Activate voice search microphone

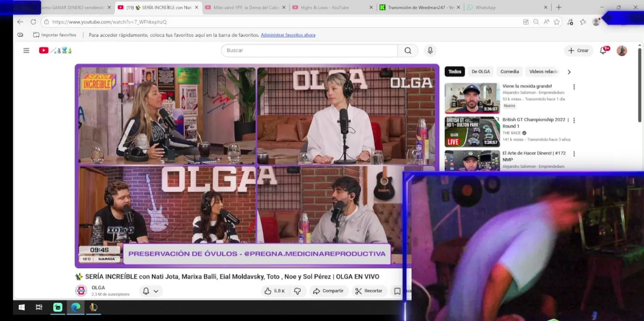430,50
